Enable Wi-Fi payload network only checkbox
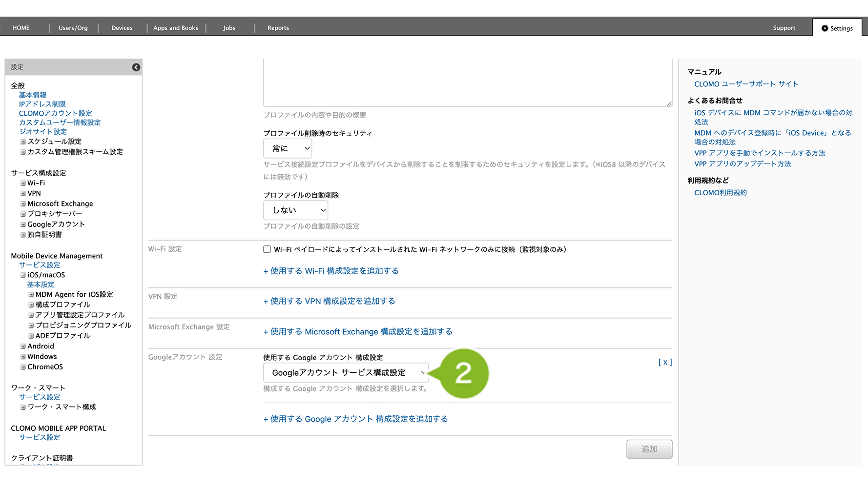The height and width of the screenshot is (488, 868). point(267,249)
